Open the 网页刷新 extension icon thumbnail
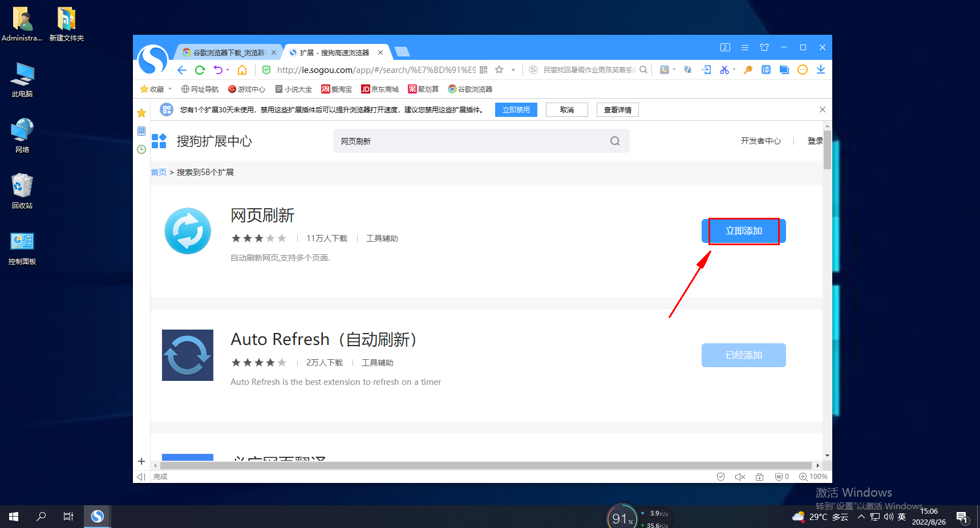This screenshot has height=528, width=980. coord(188,231)
